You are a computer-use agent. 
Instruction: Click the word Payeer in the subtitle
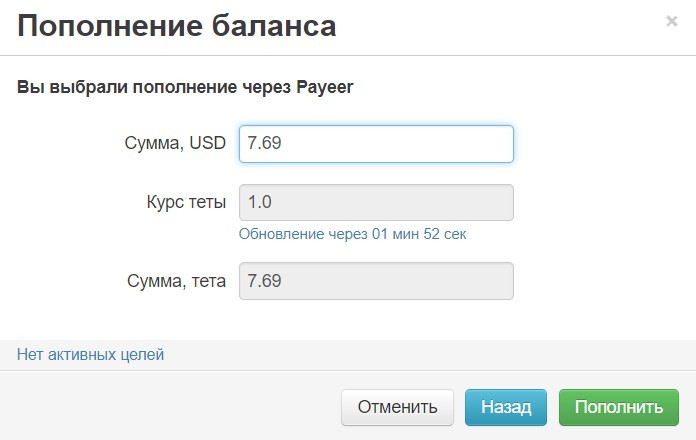click(x=325, y=87)
